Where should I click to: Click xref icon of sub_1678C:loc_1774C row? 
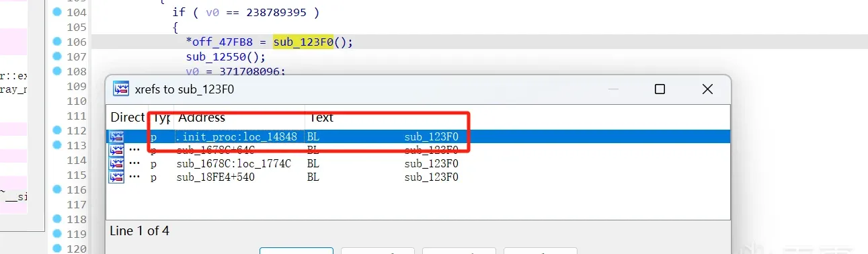click(117, 163)
